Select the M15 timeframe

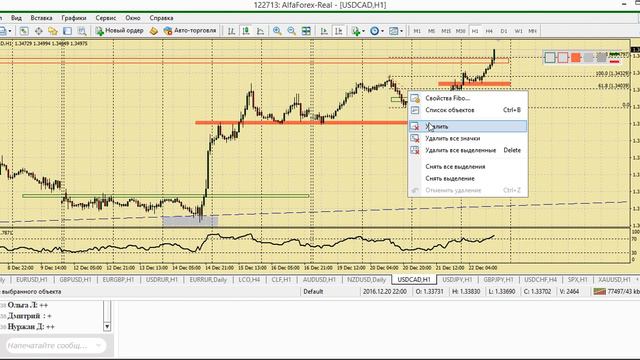click(x=446, y=31)
